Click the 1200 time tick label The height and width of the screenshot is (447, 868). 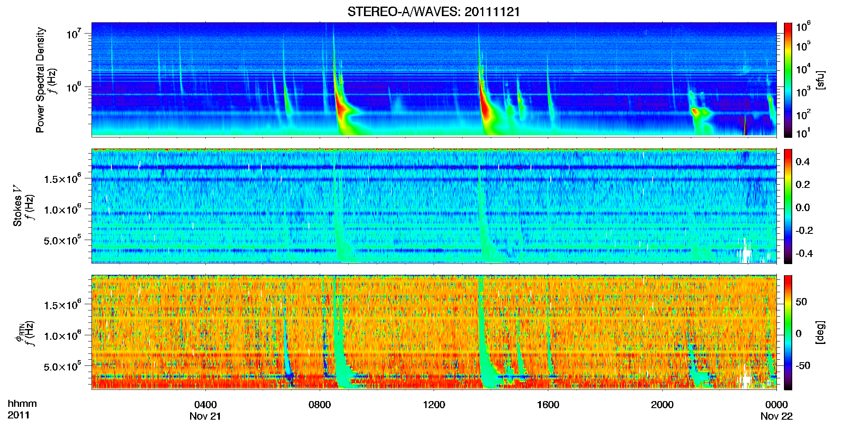tap(434, 404)
